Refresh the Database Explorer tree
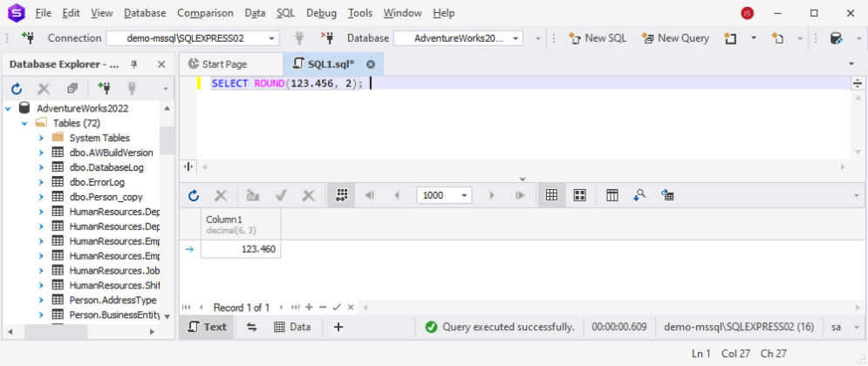The image size is (868, 366). (16, 89)
